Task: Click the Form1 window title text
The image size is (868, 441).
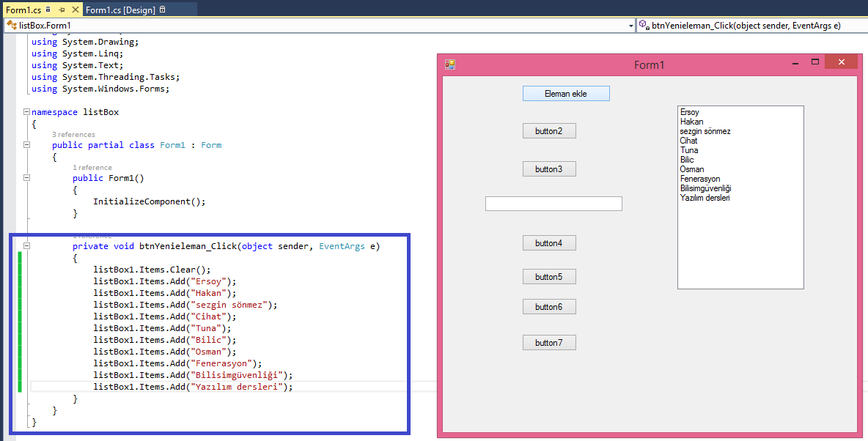Action: [649, 64]
